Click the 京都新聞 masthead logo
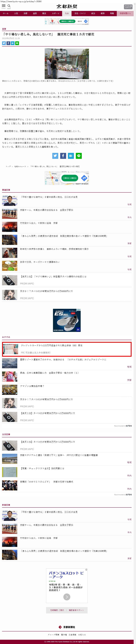 click(67, 7)
